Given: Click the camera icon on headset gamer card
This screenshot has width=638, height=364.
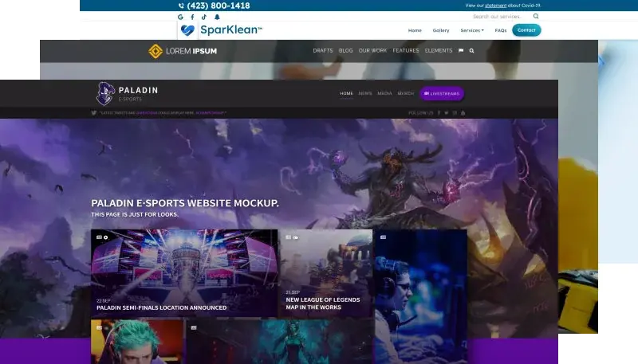Looking at the screenshot, I should 383,237.
